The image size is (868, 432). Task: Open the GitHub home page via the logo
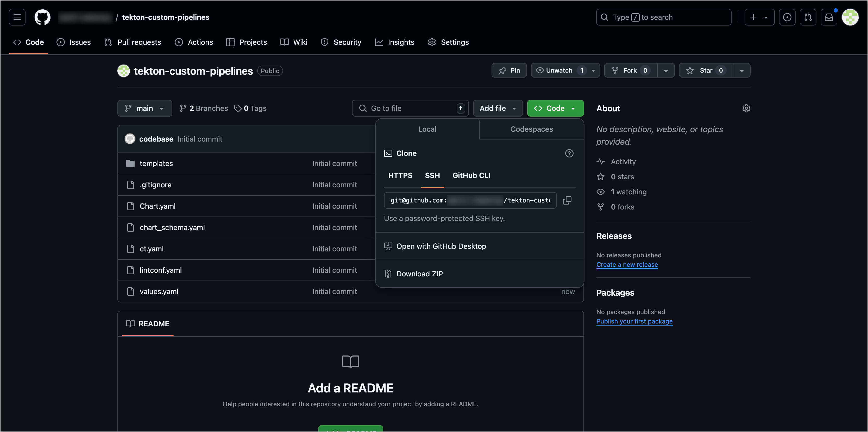(42, 17)
